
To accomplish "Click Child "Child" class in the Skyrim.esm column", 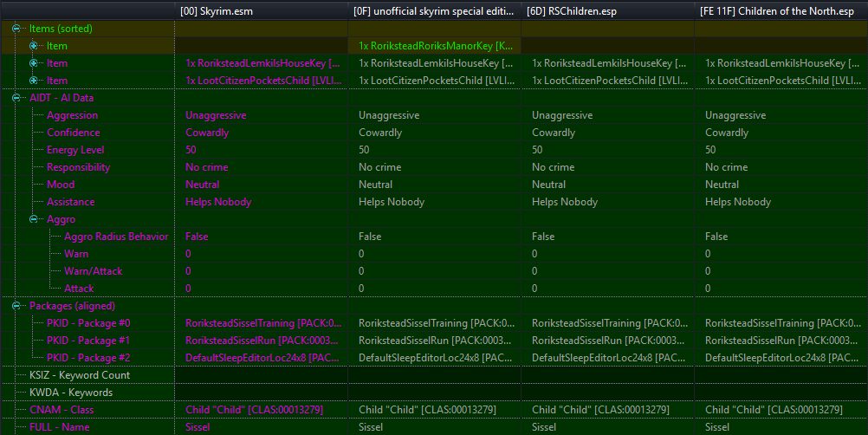I will (x=254, y=410).
